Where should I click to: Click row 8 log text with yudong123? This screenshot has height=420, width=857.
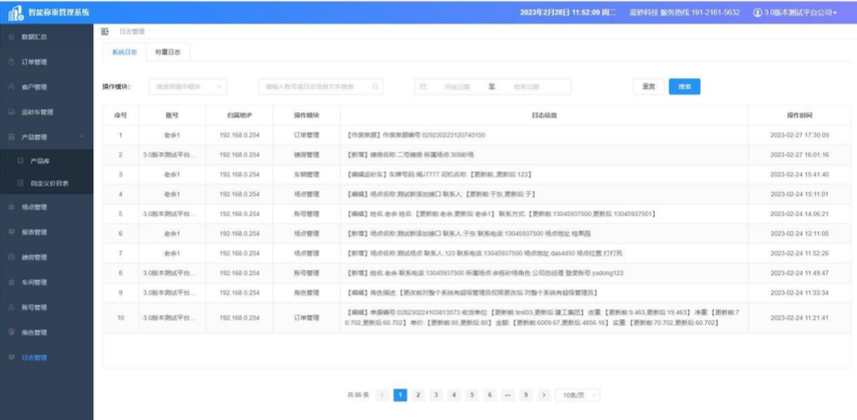click(485, 273)
